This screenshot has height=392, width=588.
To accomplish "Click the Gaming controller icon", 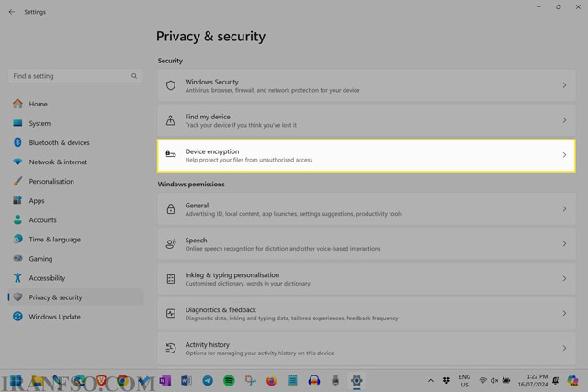I will [x=17, y=258].
